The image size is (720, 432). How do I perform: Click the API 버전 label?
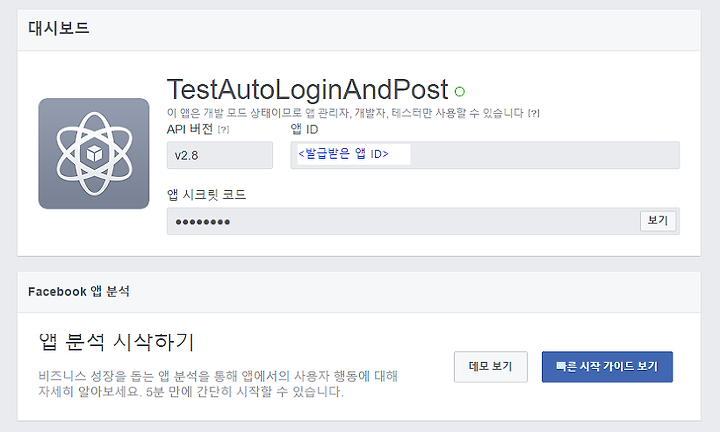[190, 129]
